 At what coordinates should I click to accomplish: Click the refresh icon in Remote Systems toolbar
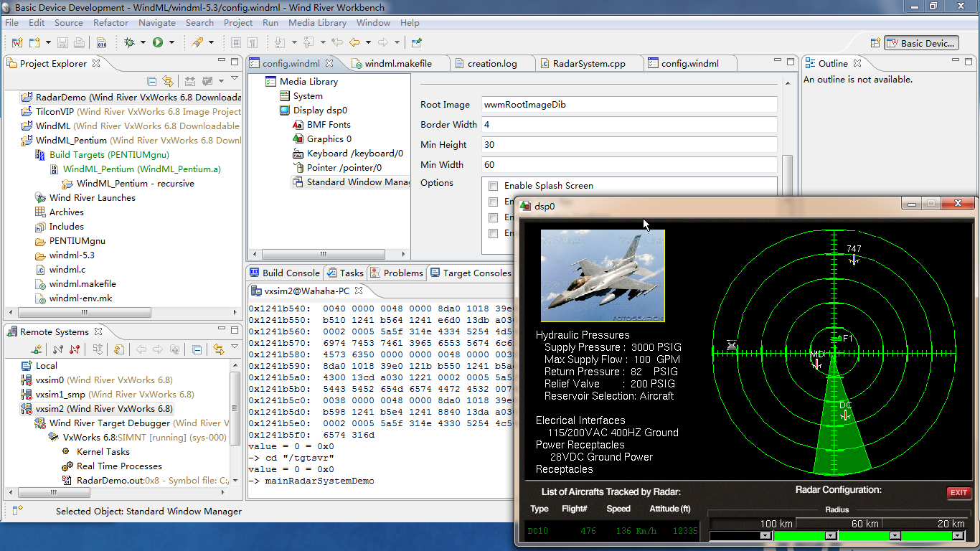[x=118, y=349]
